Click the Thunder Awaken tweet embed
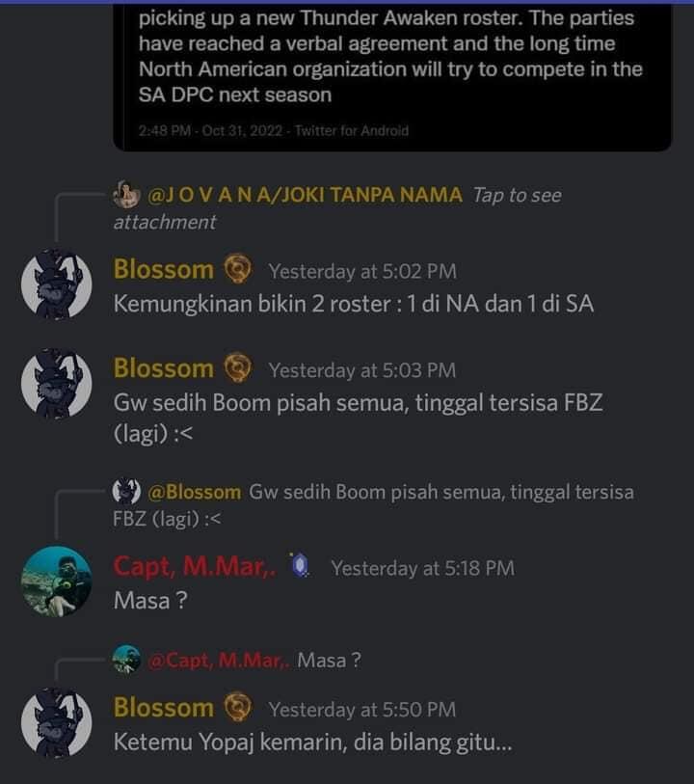This screenshot has height=784, width=694. 386,58
